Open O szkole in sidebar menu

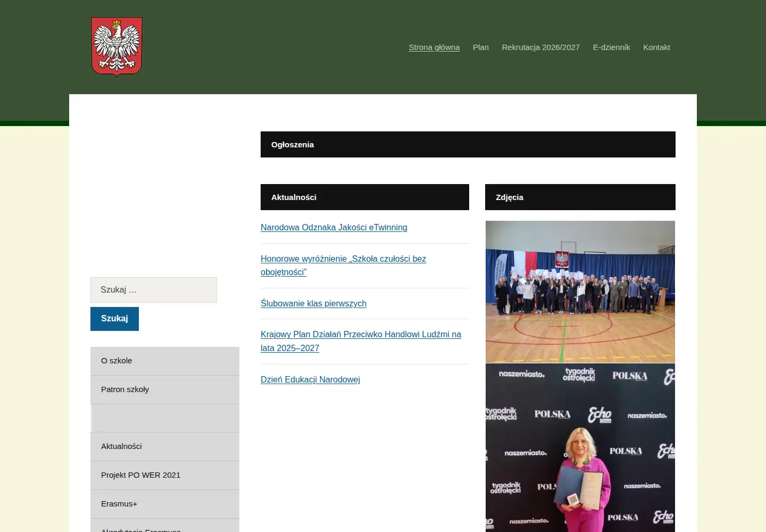[165, 361]
